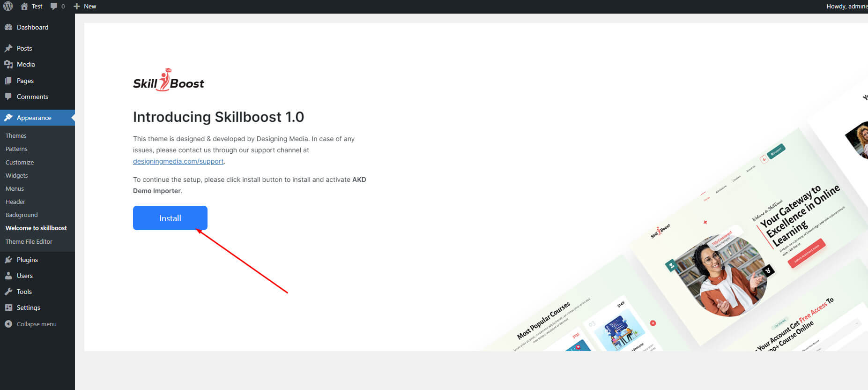Click the plus icon beside New
This screenshot has width=868, height=390.
(77, 7)
